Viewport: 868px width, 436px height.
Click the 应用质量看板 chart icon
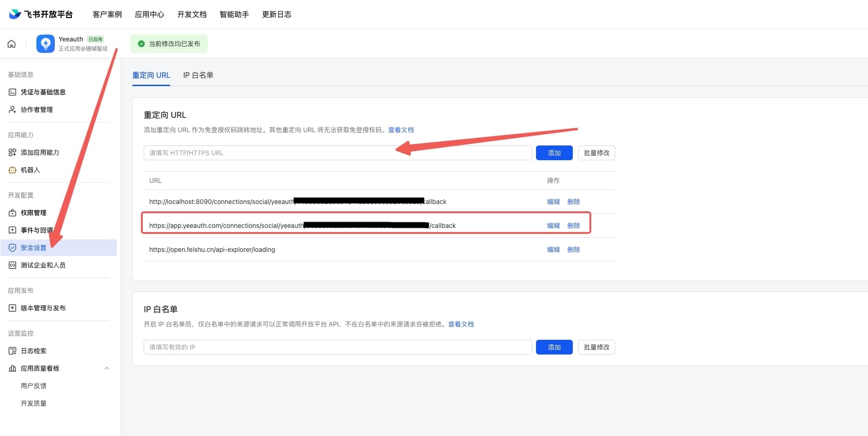click(x=12, y=368)
